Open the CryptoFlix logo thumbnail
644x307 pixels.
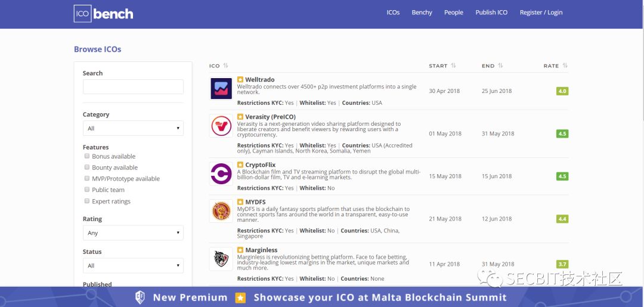[221, 173]
